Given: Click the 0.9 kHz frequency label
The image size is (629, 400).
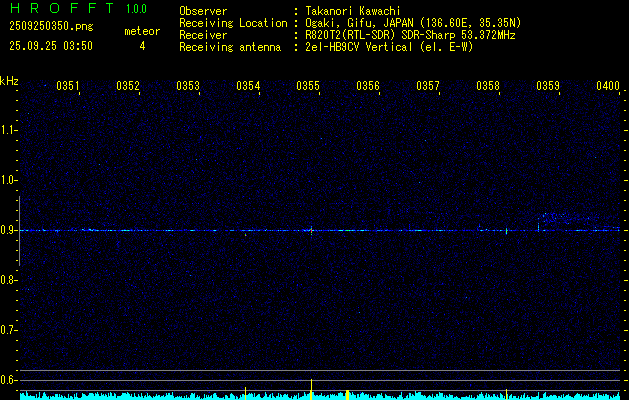Looking at the screenshot, I should [7, 230].
